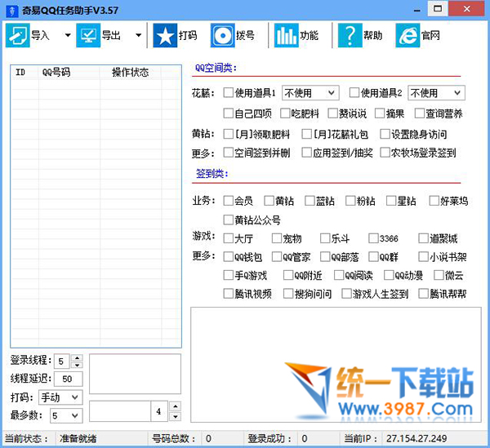Click the 线程延迟 input field showing 50
This screenshot has height=448, width=490.
pyautogui.click(x=68, y=379)
